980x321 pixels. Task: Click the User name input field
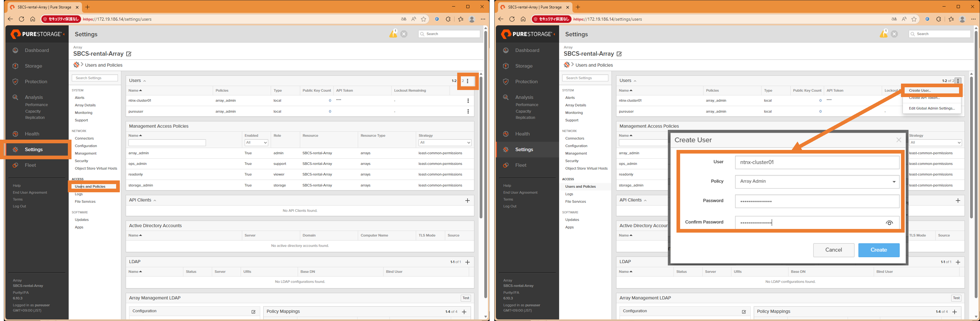(x=817, y=162)
